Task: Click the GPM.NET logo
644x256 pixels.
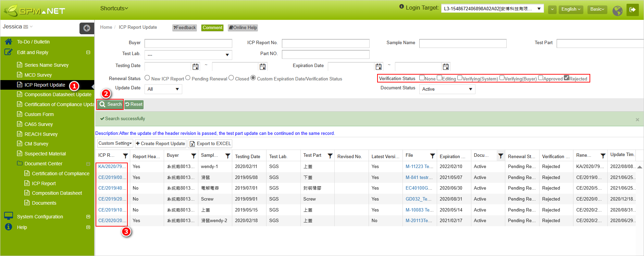Action: [x=34, y=10]
